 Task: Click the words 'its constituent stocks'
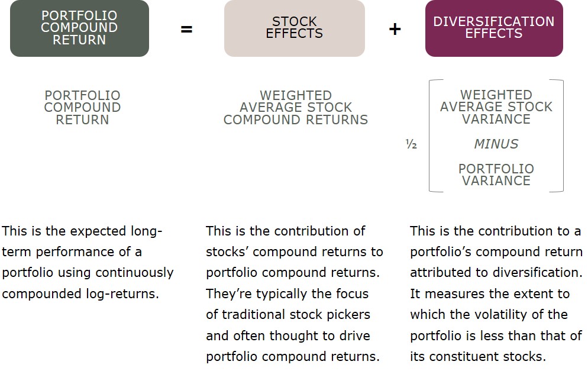tap(477, 356)
